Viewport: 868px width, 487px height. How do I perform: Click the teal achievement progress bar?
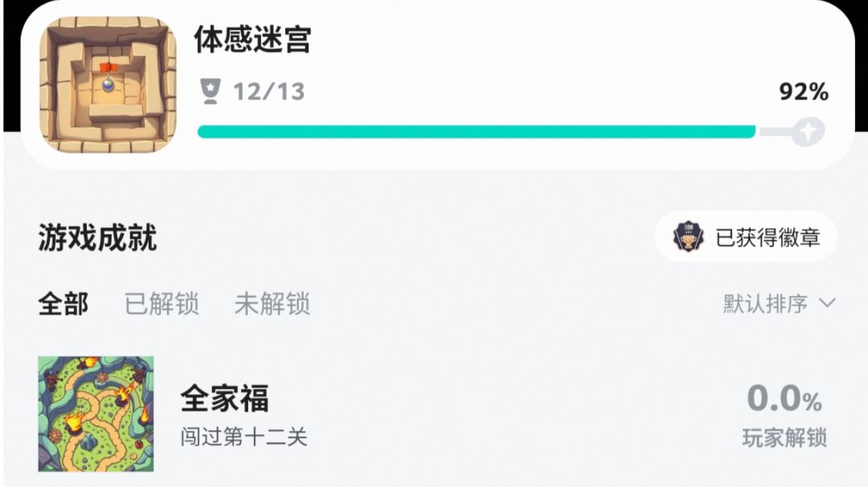(476, 132)
